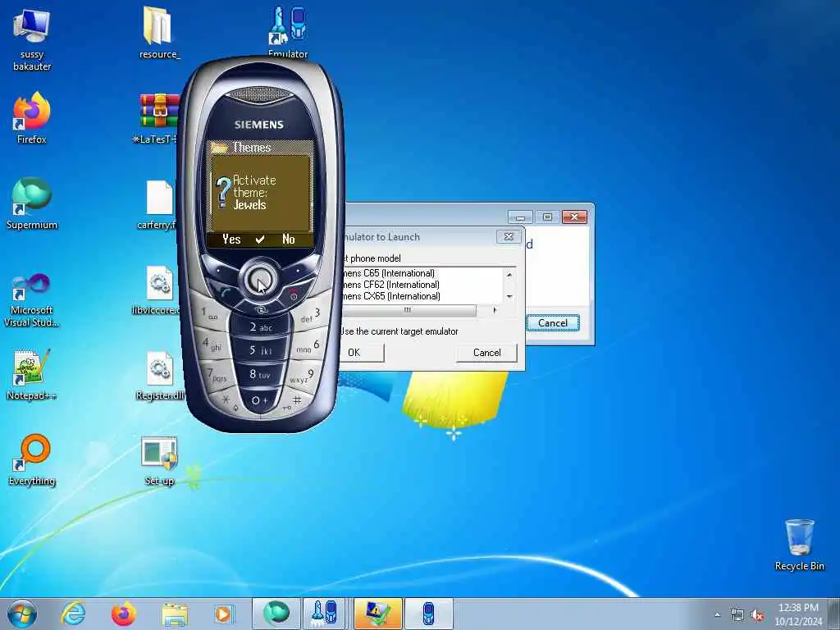Click the Show Desktop strip on taskbar
This screenshot has height=630, width=840.
pyautogui.click(x=835, y=614)
